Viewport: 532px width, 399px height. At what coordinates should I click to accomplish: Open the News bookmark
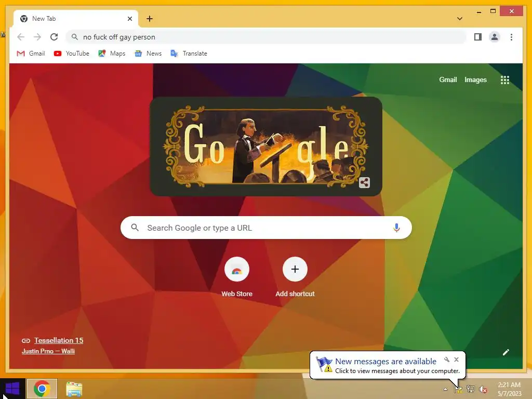click(148, 54)
